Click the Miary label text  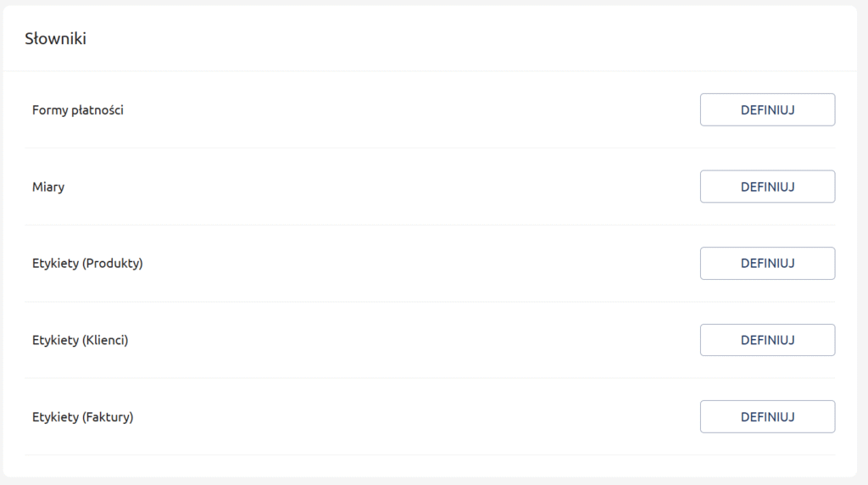tap(48, 187)
